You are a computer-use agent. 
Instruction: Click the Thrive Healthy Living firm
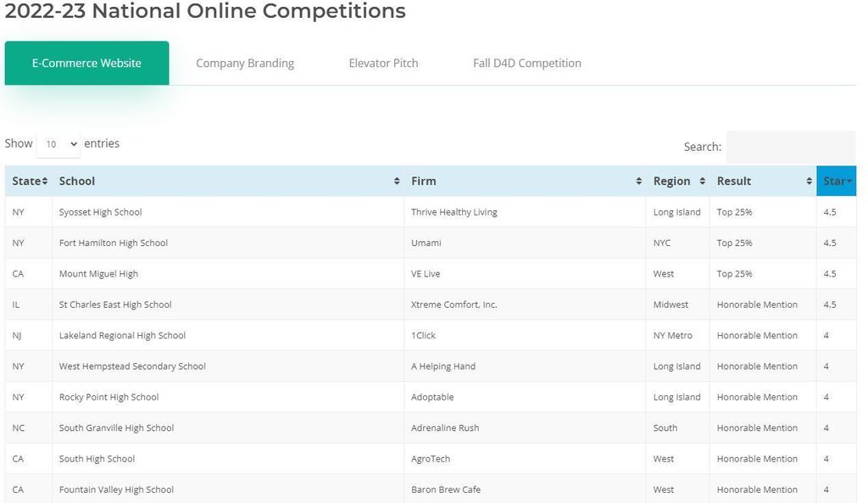tap(454, 212)
